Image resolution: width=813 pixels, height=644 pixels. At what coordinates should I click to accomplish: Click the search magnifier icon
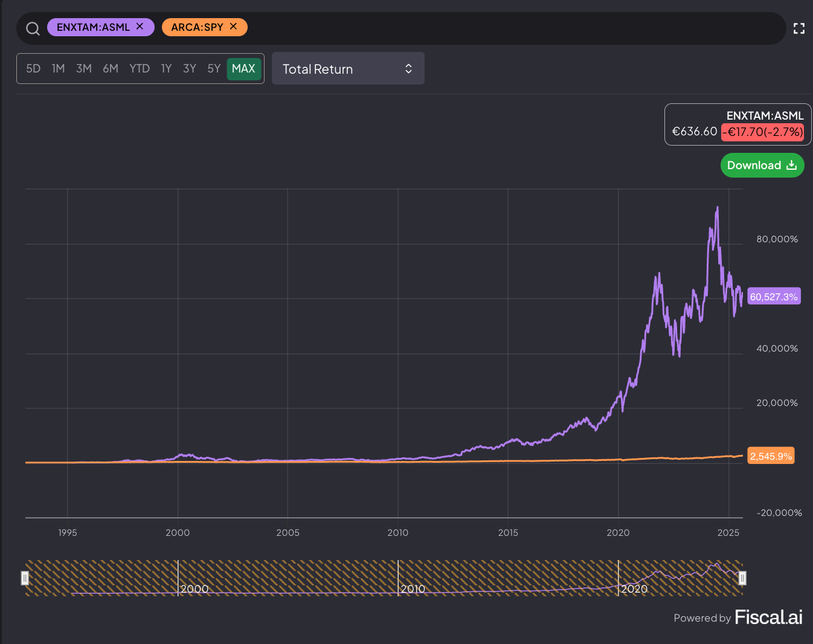point(33,28)
